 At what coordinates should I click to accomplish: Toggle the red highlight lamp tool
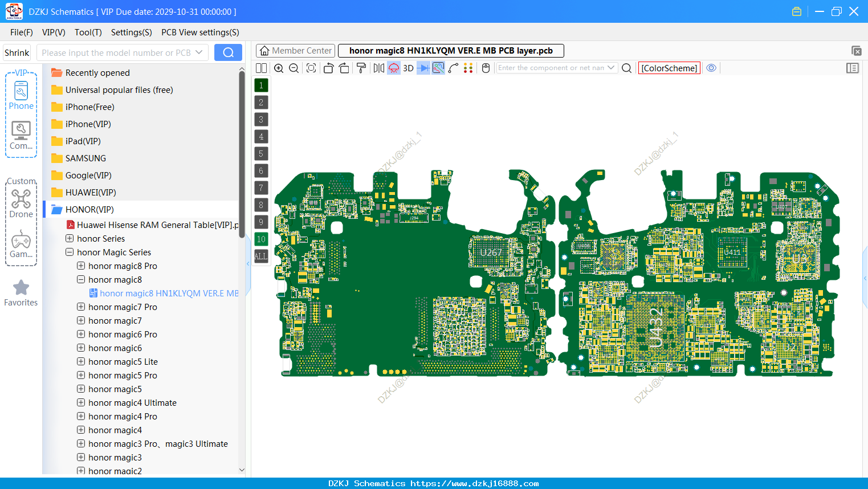[394, 68]
